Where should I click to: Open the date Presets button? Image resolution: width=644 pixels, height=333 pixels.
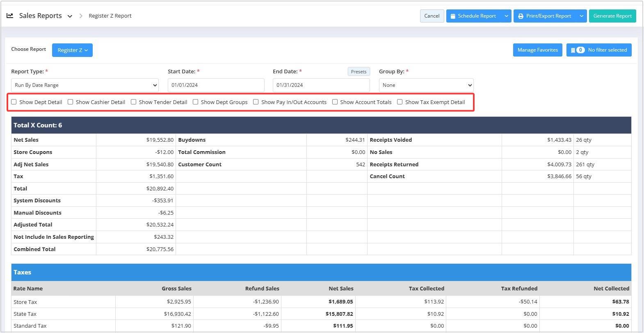tap(359, 72)
